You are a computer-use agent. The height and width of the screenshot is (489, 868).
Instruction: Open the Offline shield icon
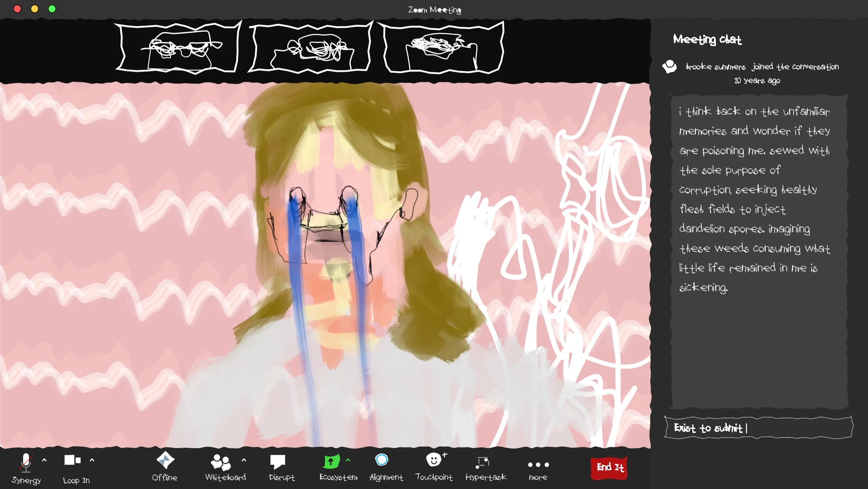tap(165, 460)
